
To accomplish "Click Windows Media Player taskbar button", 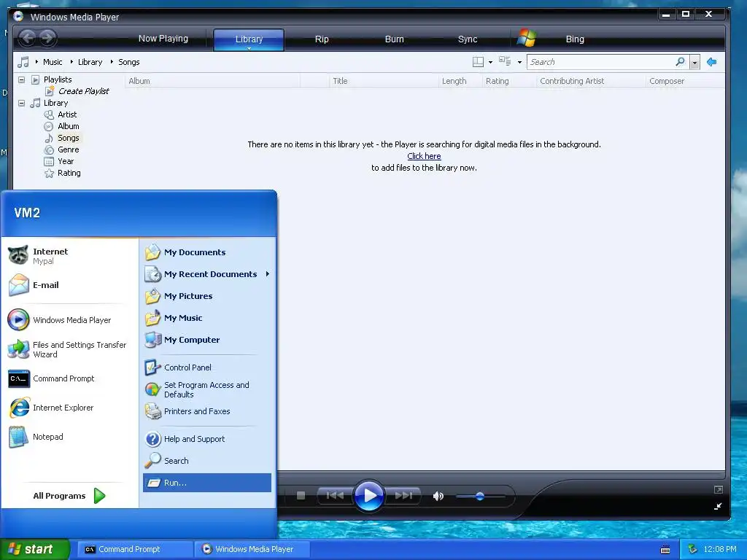I will coord(252,549).
